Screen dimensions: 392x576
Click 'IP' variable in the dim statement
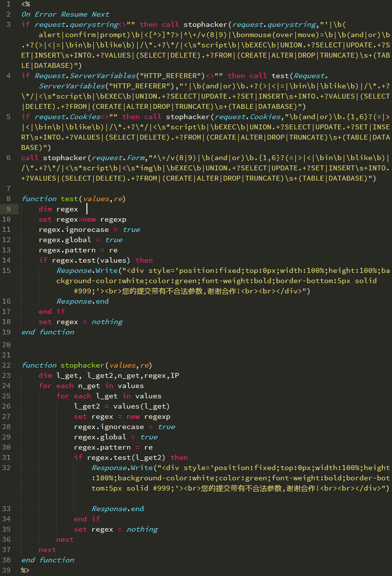coord(174,375)
